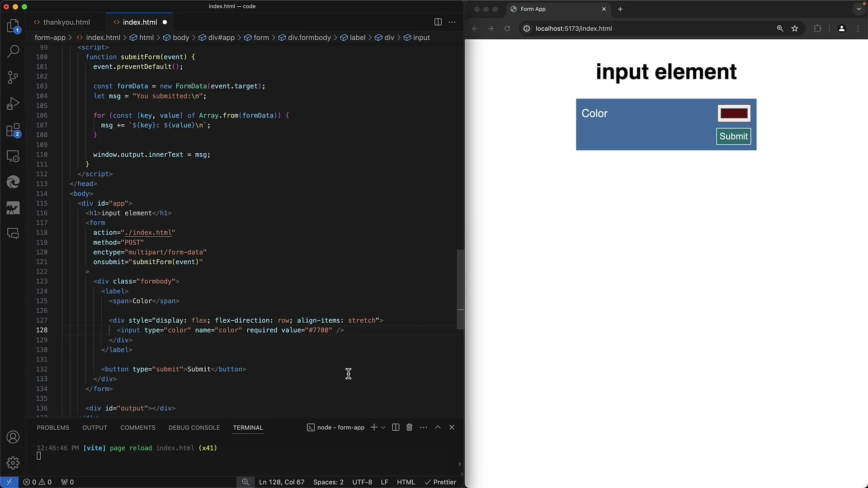Click the node-form-app terminal dropdown arrow
This screenshot has width=868, height=488.
point(383,427)
